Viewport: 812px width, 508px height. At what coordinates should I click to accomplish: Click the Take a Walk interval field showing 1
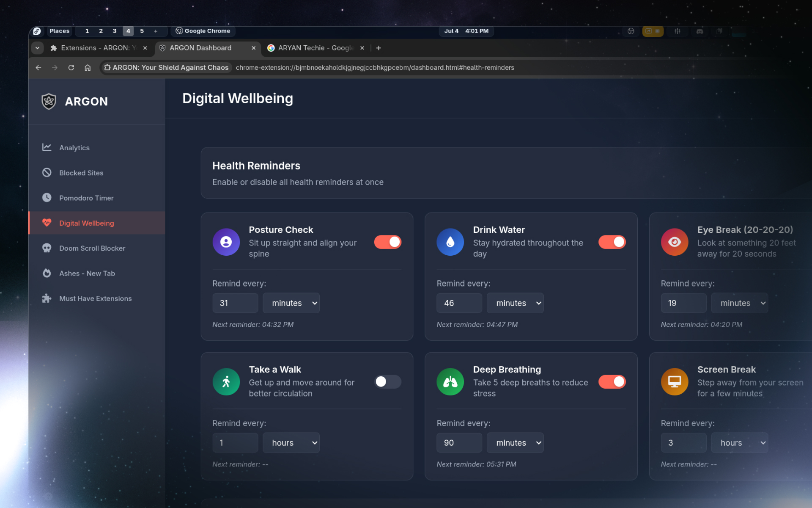pyautogui.click(x=235, y=442)
